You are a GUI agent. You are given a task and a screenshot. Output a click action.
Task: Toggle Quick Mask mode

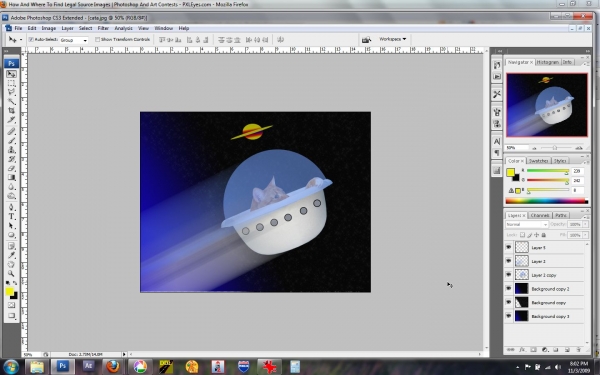click(11, 305)
